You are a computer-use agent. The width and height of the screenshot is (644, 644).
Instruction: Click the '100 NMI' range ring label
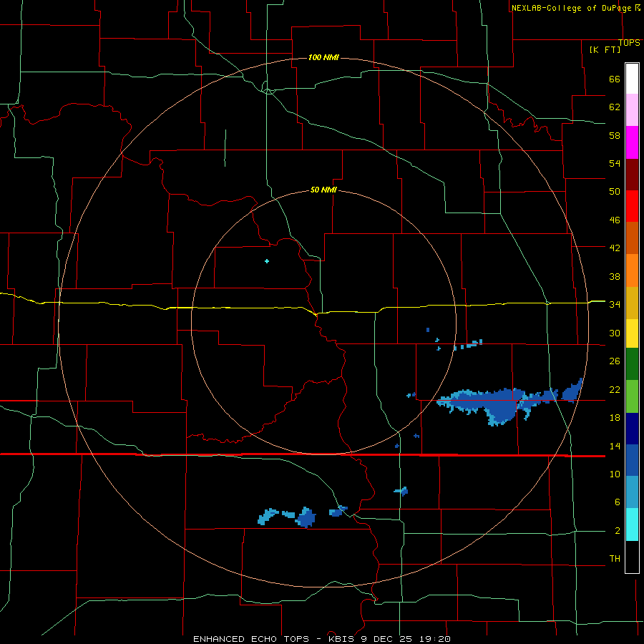[x=323, y=57]
